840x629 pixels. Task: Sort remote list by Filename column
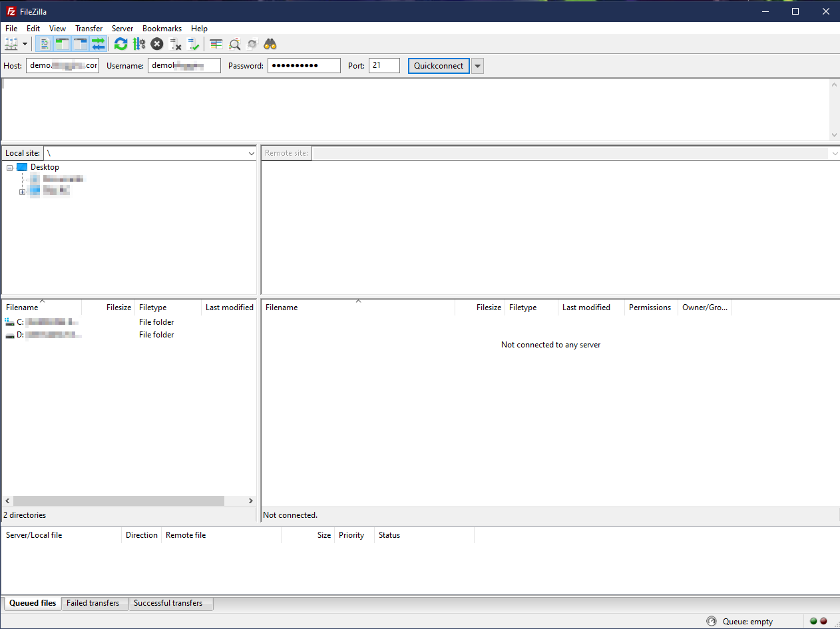[x=358, y=308]
